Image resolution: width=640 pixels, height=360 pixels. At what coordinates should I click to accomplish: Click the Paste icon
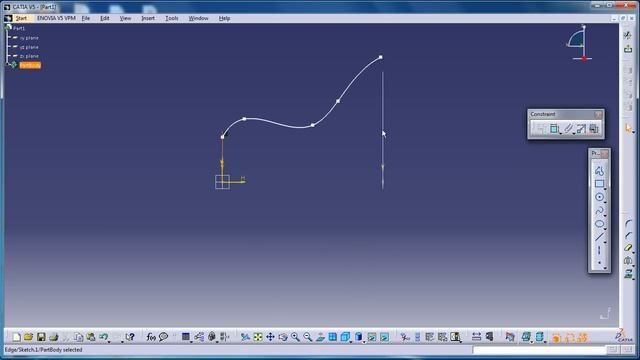click(x=91, y=337)
